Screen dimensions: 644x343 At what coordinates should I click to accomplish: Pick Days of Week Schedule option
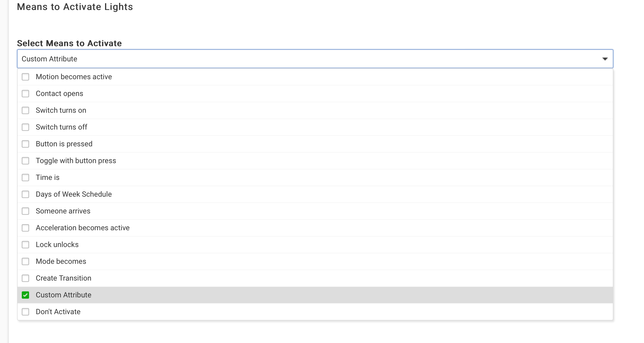pyautogui.click(x=74, y=194)
